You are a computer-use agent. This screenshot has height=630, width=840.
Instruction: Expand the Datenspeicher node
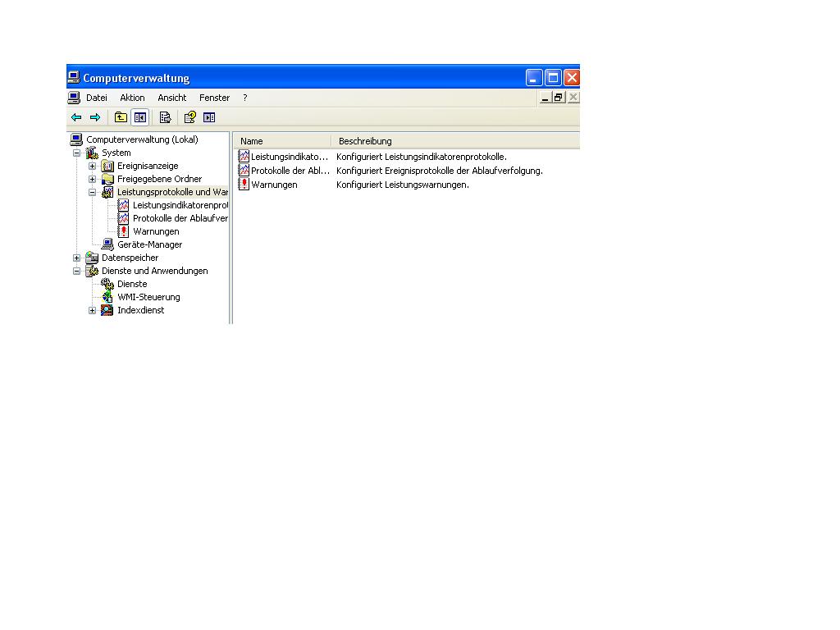(x=76, y=258)
